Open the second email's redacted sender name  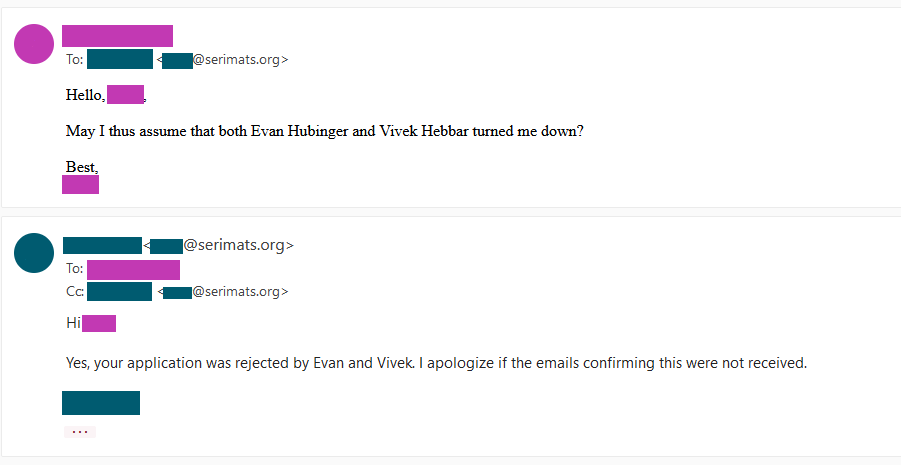pos(102,245)
